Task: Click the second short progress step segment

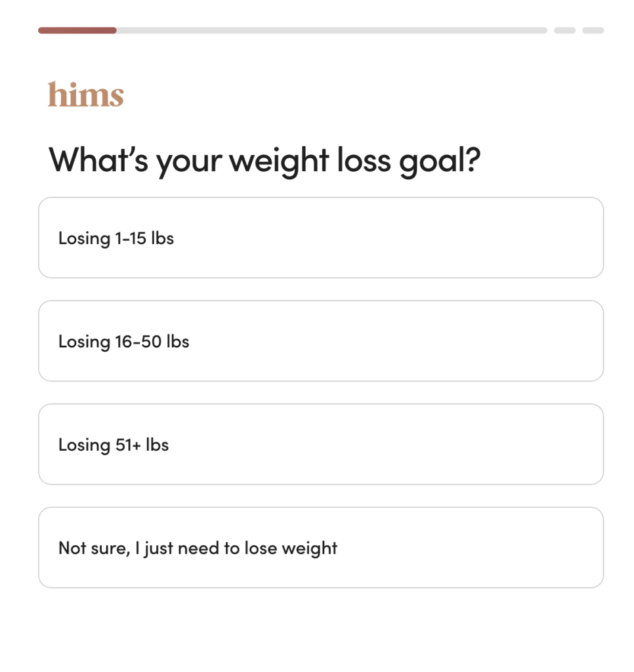Action: (x=564, y=30)
